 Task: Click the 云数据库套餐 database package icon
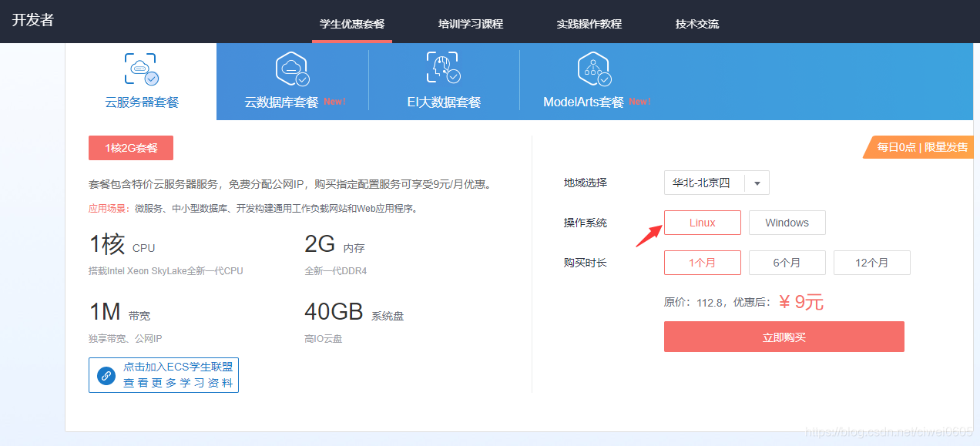point(293,69)
